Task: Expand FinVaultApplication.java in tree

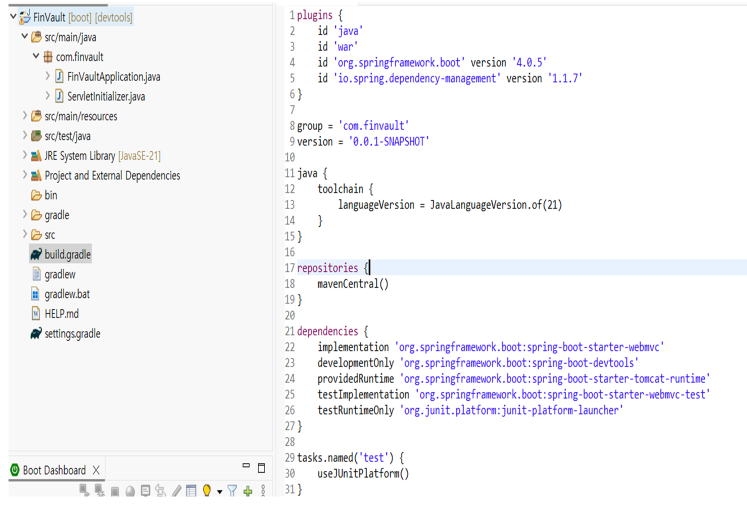Action: point(48,76)
